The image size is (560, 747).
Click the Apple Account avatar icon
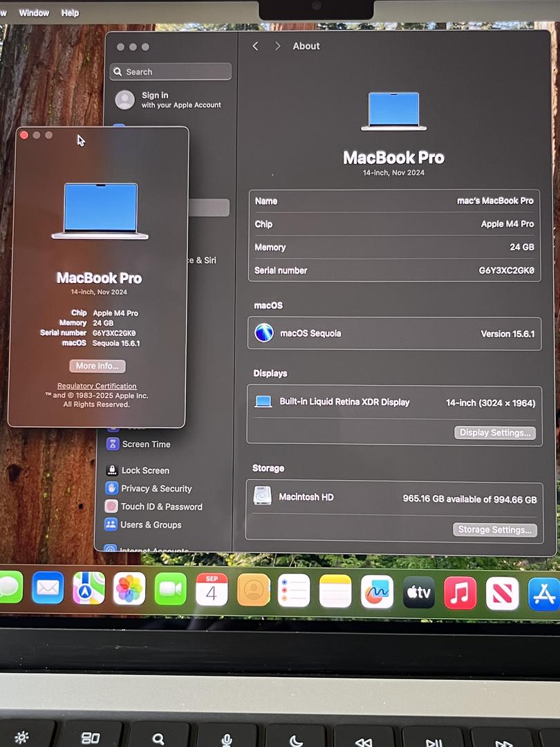click(124, 100)
